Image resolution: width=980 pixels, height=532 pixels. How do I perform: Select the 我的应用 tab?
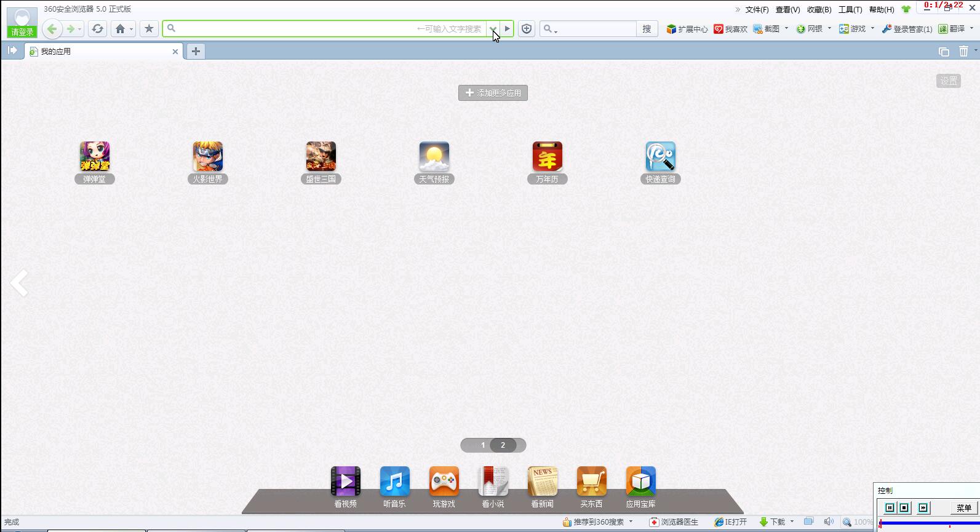click(x=102, y=52)
